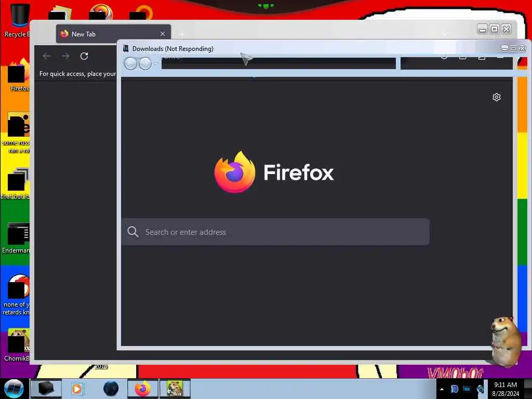Maximize the Downloads (Not Responding) window
Viewport: 532px width, 399px height.
coord(514,48)
